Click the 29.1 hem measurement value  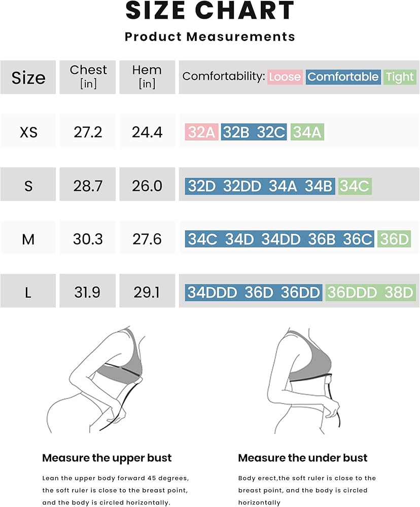click(147, 293)
